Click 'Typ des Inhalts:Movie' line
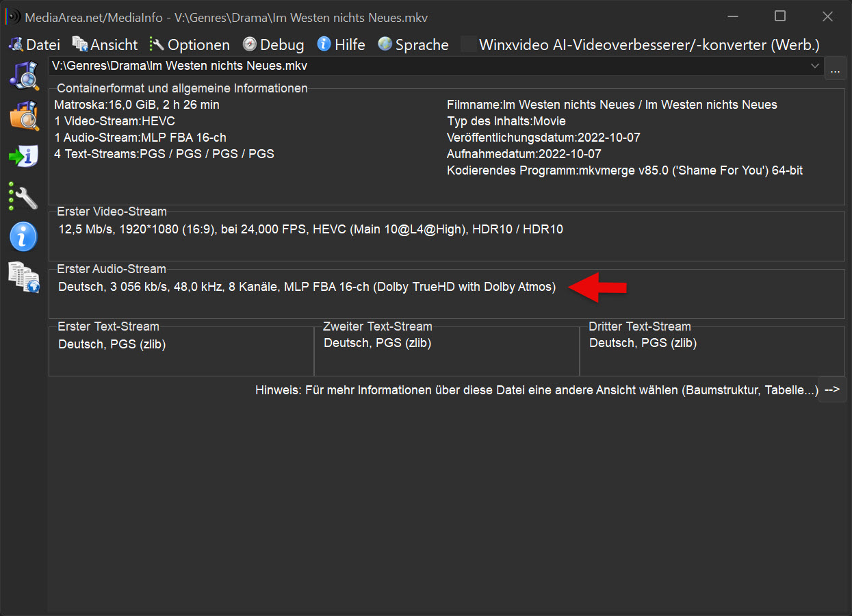This screenshot has height=616, width=852. (x=506, y=121)
